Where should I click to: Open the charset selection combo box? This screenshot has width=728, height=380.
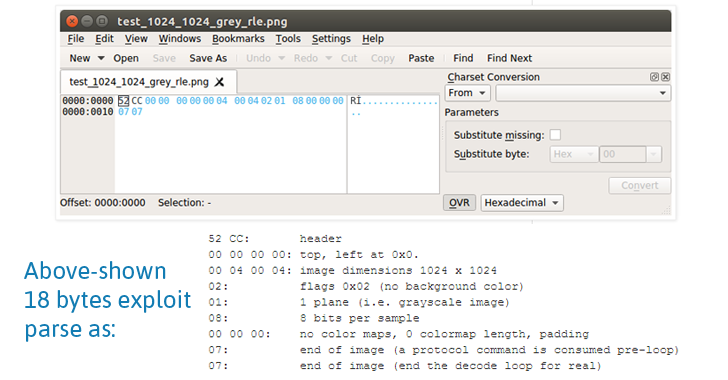583,93
